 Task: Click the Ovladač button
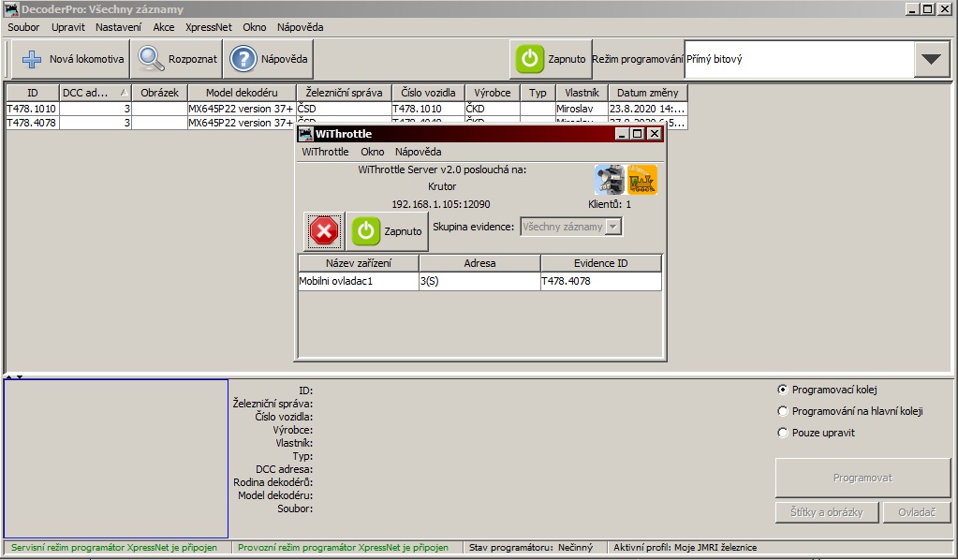click(917, 512)
